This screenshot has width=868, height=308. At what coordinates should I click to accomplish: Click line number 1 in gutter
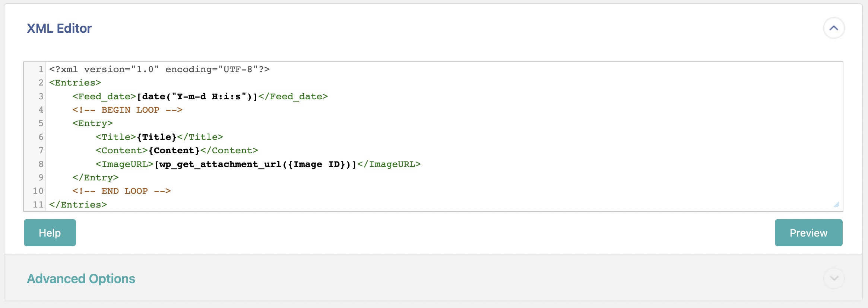point(41,70)
